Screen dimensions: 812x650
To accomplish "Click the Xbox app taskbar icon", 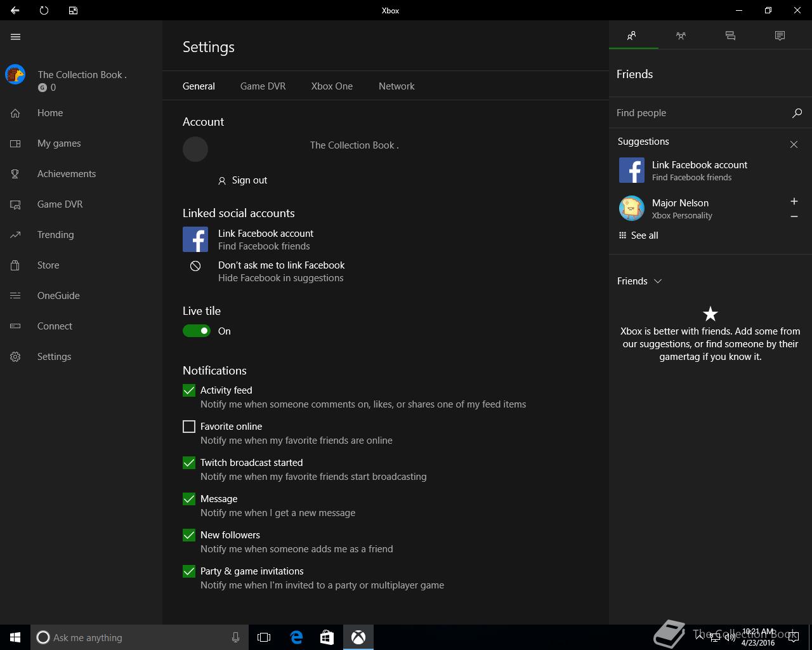I will pos(358,637).
